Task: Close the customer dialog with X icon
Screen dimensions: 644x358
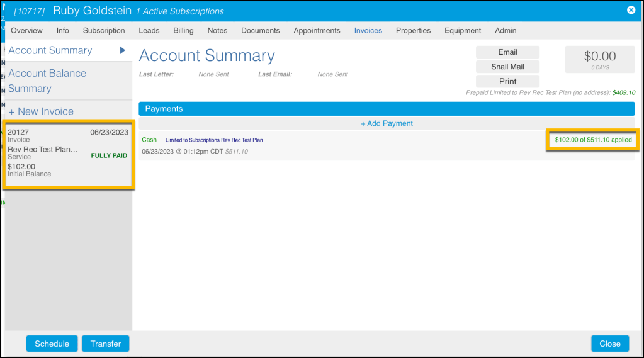Action: click(x=631, y=10)
